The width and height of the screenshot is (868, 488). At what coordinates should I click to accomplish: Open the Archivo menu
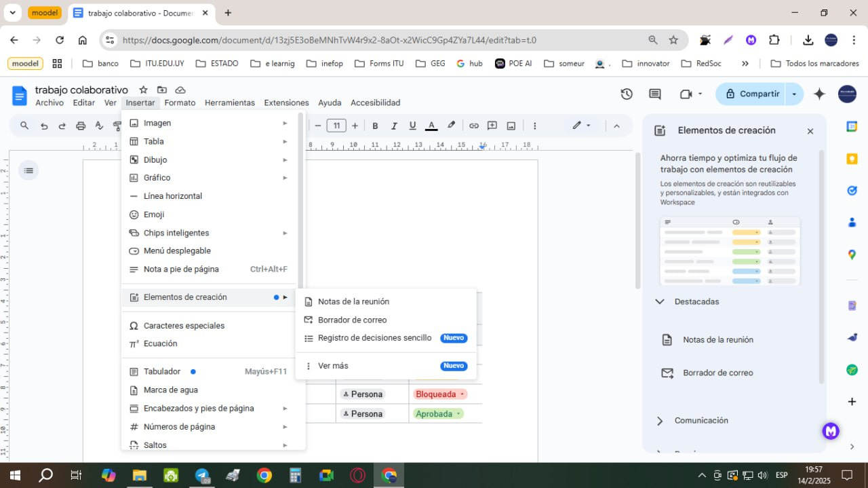(50, 103)
